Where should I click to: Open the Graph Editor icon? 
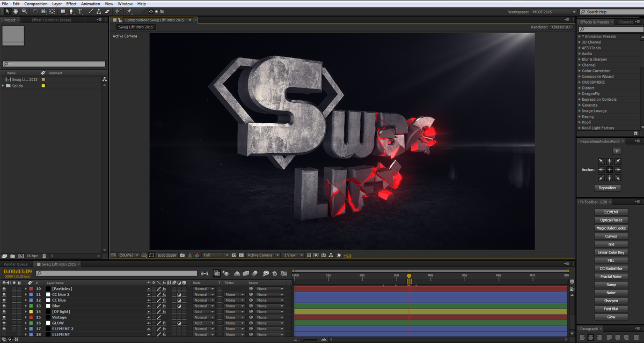pyautogui.click(x=284, y=273)
